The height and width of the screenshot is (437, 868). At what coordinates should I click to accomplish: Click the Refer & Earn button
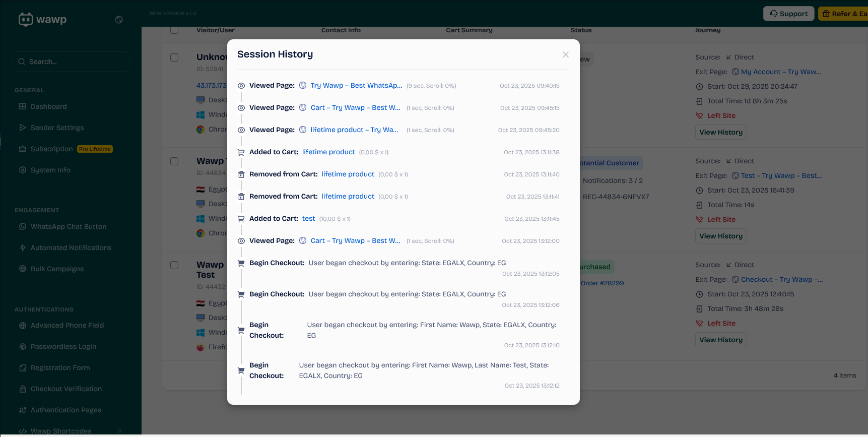tap(844, 14)
